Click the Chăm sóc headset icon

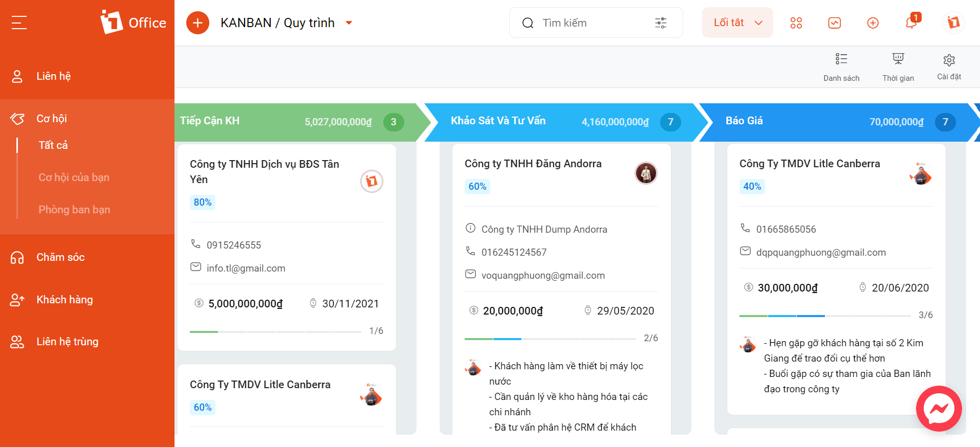tap(17, 257)
